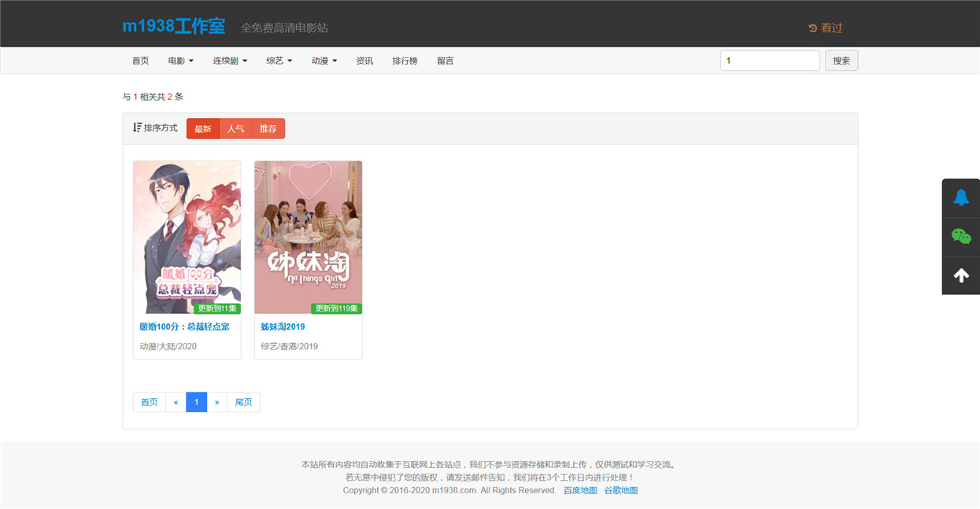Viewport: 980px width, 509px height.
Task: Open the 谷歌地图 footer link
Action: pyautogui.click(x=621, y=490)
